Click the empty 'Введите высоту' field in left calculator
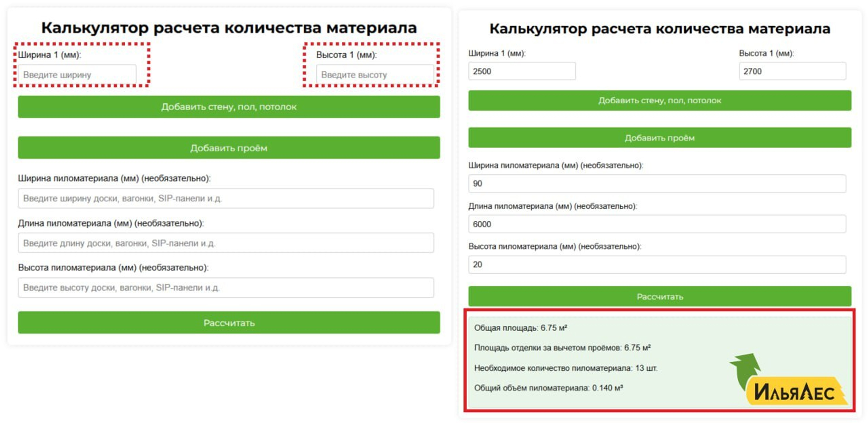 (375, 75)
